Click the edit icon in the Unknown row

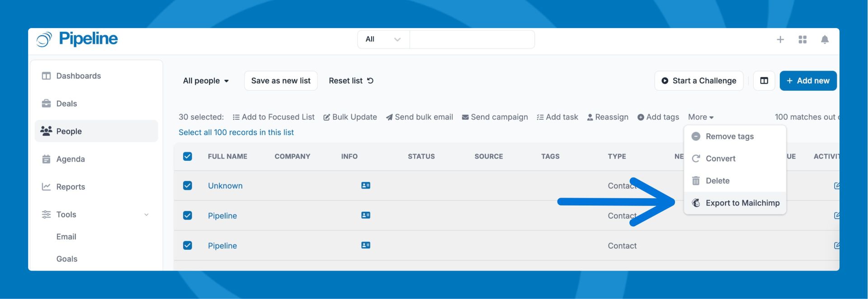point(836,186)
